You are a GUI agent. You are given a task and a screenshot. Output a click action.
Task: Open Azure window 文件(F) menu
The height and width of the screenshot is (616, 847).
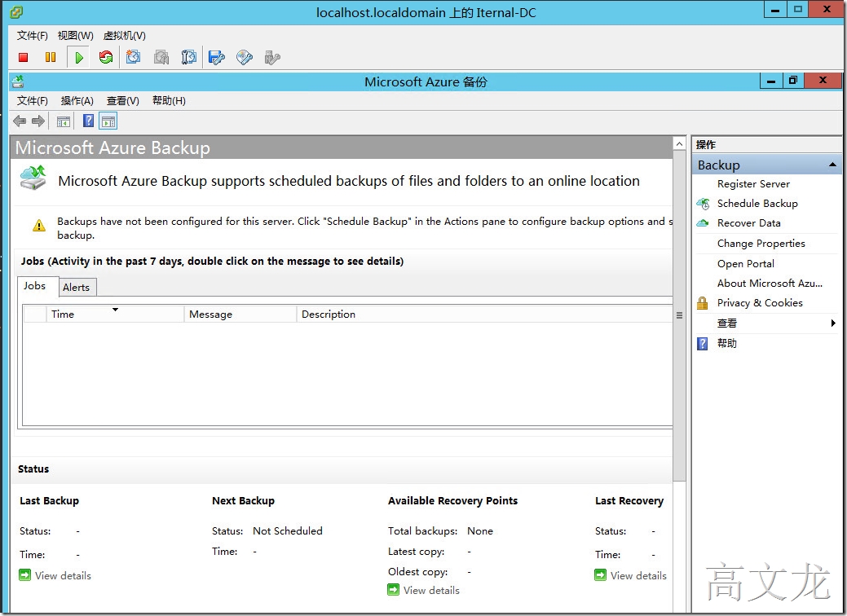click(33, 101)
